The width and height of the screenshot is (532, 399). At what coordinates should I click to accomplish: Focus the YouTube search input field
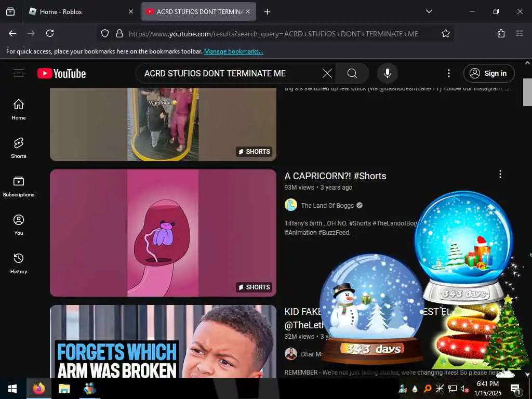coord(231,73)
